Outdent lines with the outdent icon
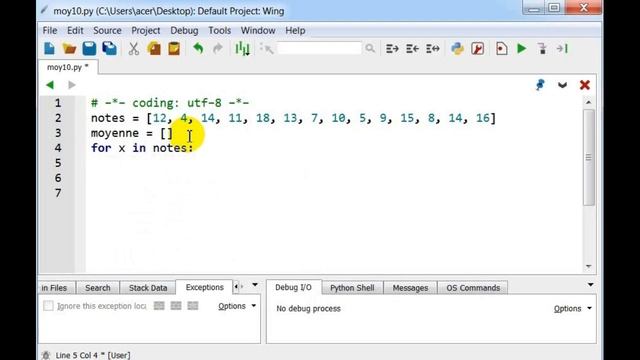Image resolution: width=640 pixels, height=360 pixels. pos(412,49)
